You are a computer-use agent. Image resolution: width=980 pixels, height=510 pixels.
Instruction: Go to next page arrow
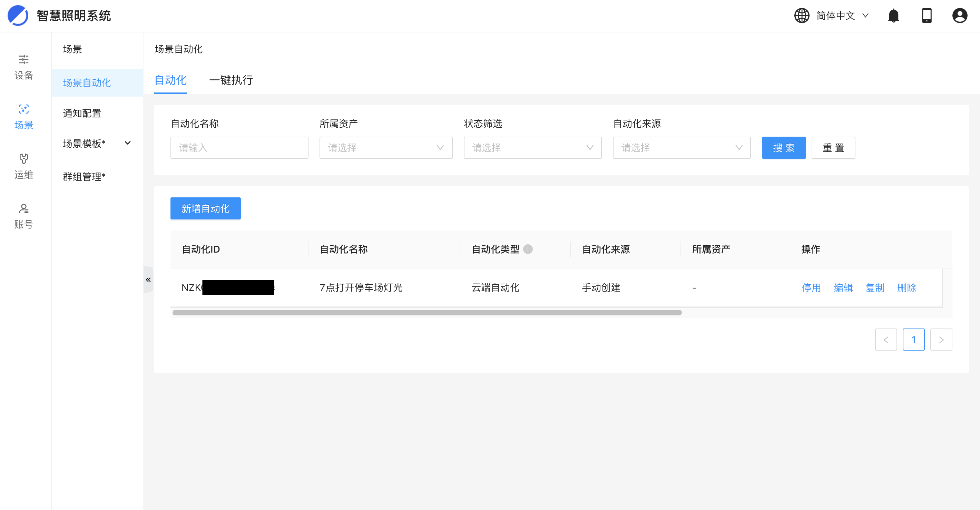pos(941,340)
